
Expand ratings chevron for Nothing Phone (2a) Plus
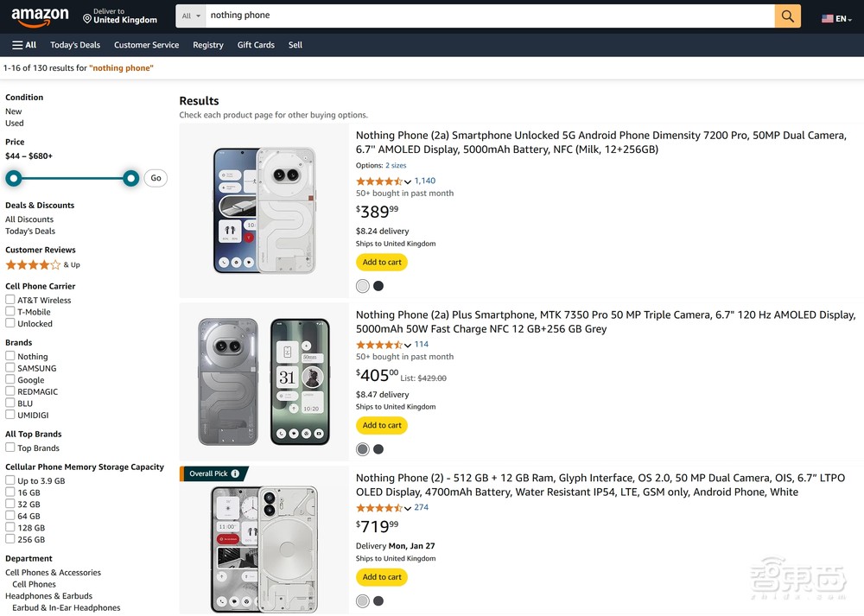[408, 345]
